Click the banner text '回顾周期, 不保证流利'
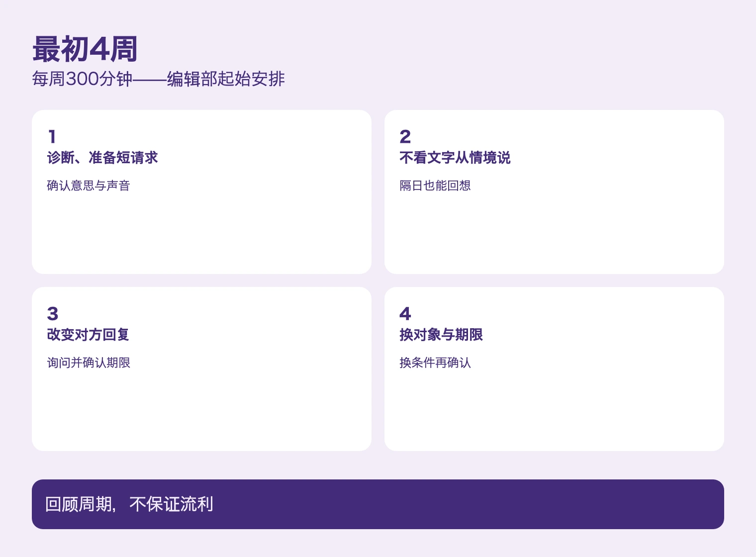 pyautogui.click(x=129, y=504)
